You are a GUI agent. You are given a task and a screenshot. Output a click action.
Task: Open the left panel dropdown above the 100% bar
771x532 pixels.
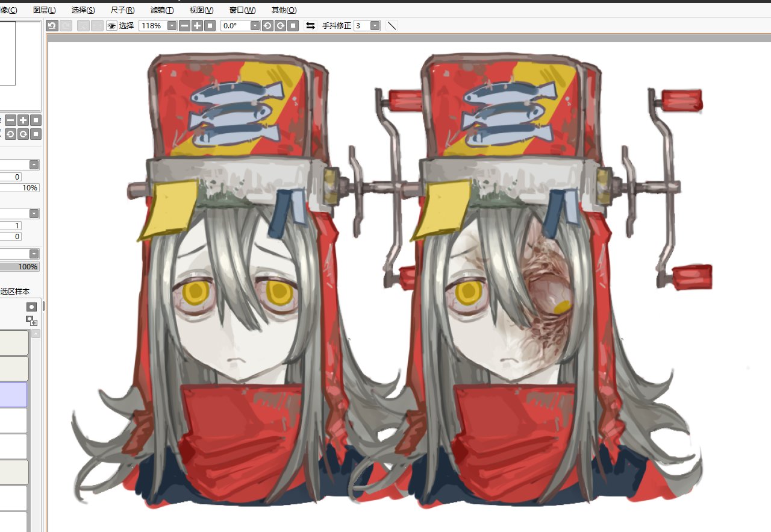tap(34, 254)
